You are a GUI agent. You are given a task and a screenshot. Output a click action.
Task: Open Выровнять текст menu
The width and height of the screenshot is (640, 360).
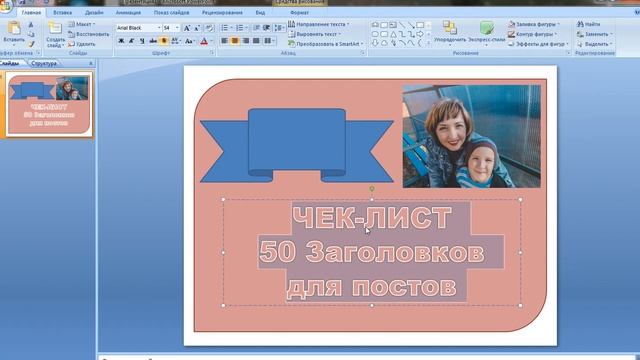314,34
